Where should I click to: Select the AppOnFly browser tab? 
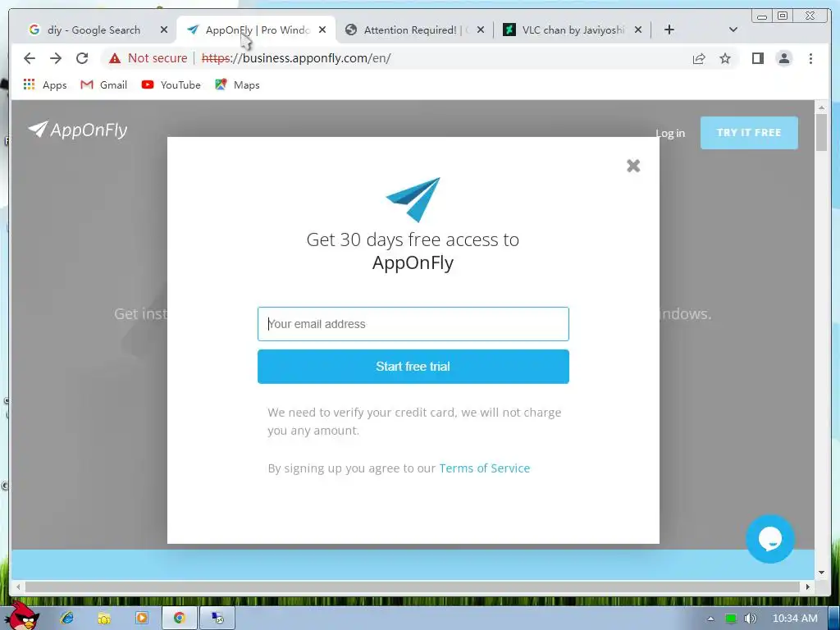click(x=257, y=30)
